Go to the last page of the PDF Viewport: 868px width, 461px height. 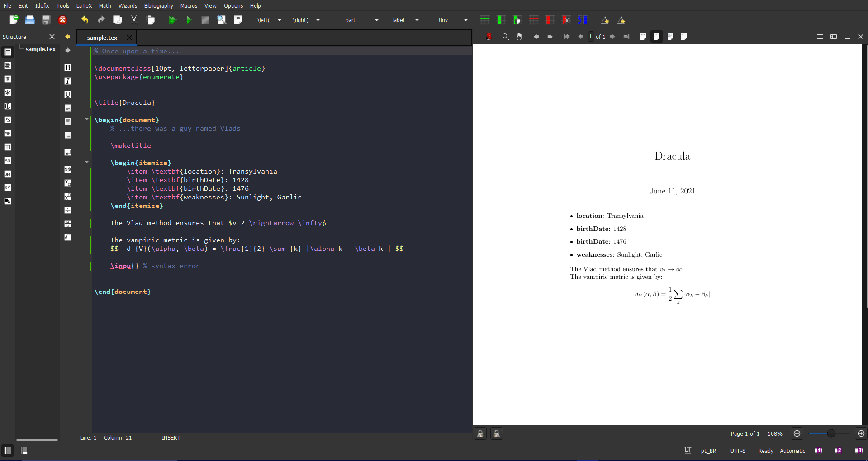[626, 37]
